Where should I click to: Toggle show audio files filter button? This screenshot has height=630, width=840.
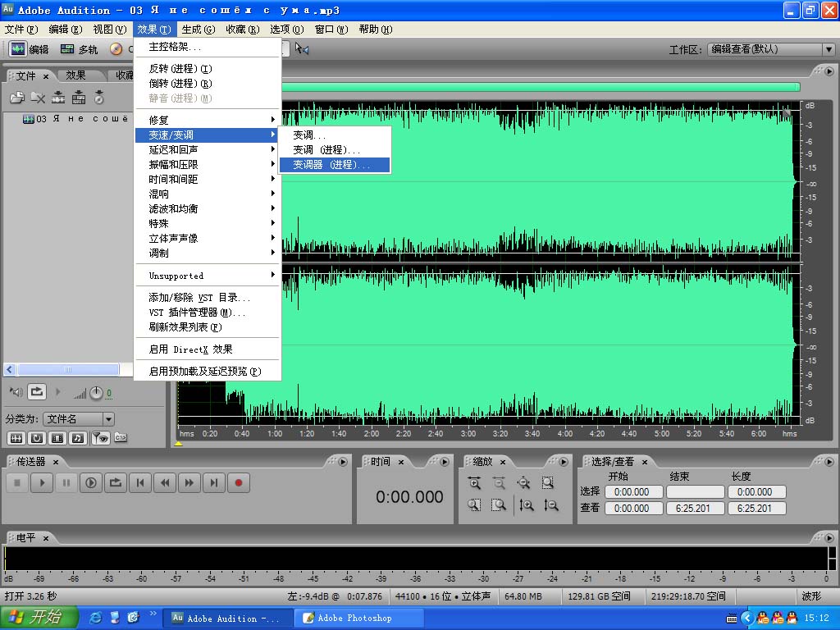15,438
